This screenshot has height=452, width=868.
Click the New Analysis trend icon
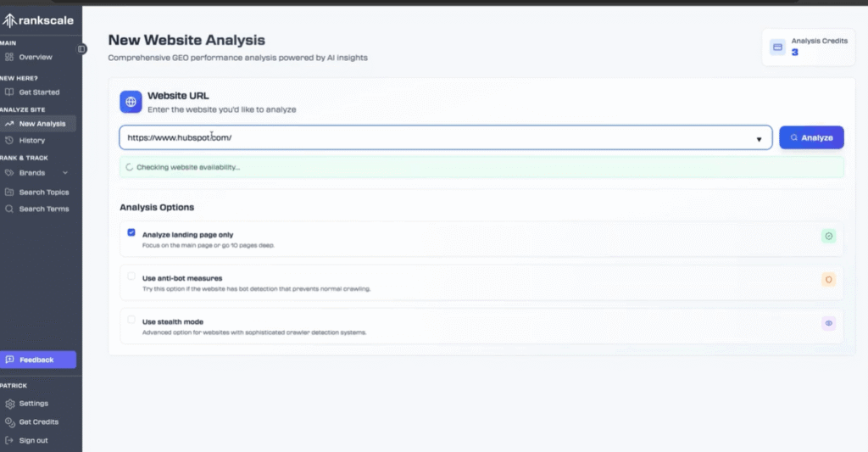9,124
